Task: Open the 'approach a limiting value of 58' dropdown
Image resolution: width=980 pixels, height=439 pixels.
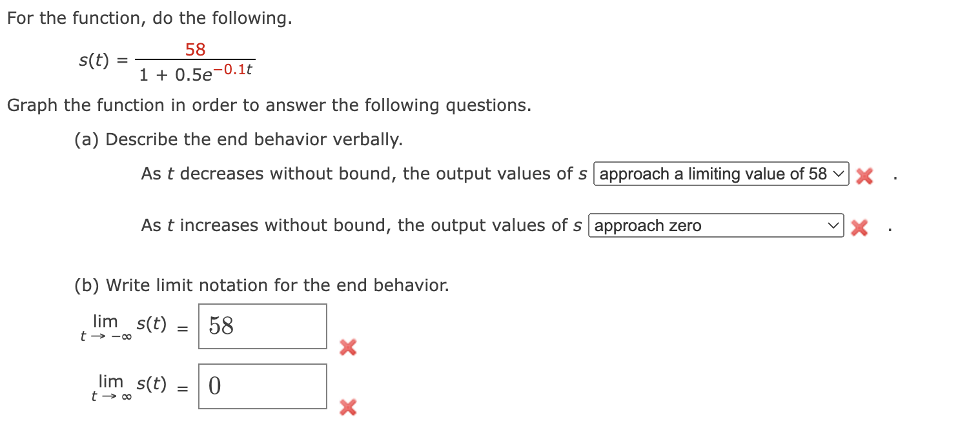Action: pos(720,174)
